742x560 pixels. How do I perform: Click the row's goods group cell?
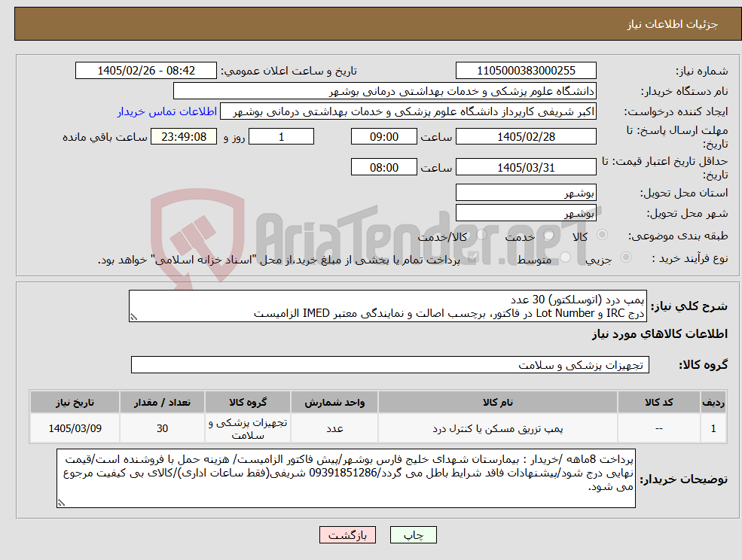pyautogui.click(x=248, y=428)
